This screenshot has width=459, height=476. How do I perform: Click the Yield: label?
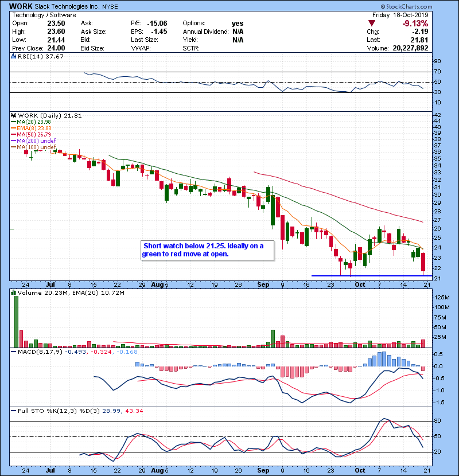click(190, 40)
